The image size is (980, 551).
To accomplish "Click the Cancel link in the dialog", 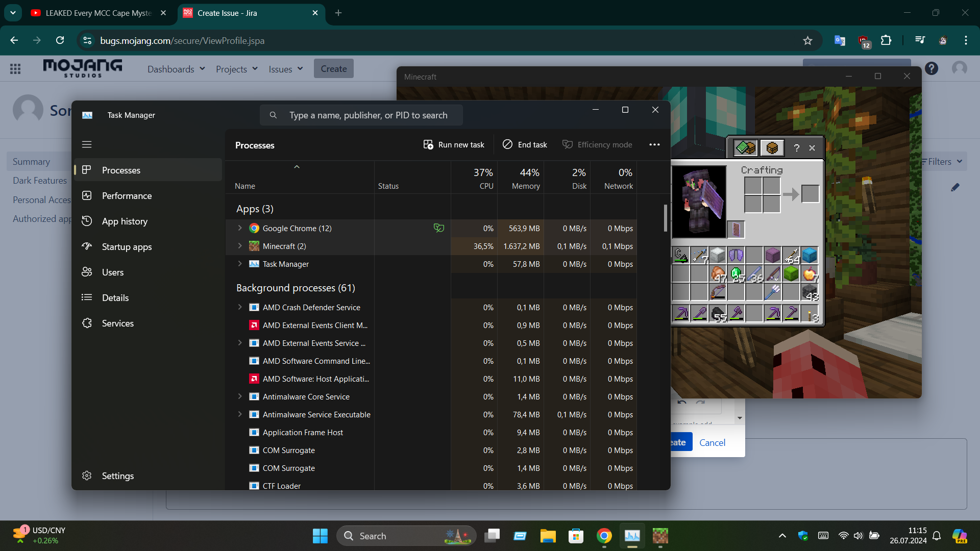I will click(712, 442).
